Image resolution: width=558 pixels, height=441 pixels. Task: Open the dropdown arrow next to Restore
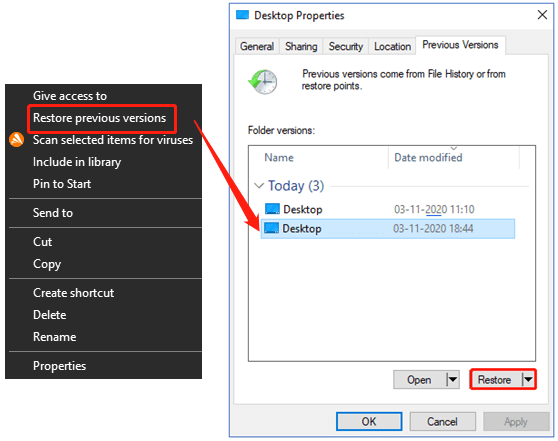528,379
